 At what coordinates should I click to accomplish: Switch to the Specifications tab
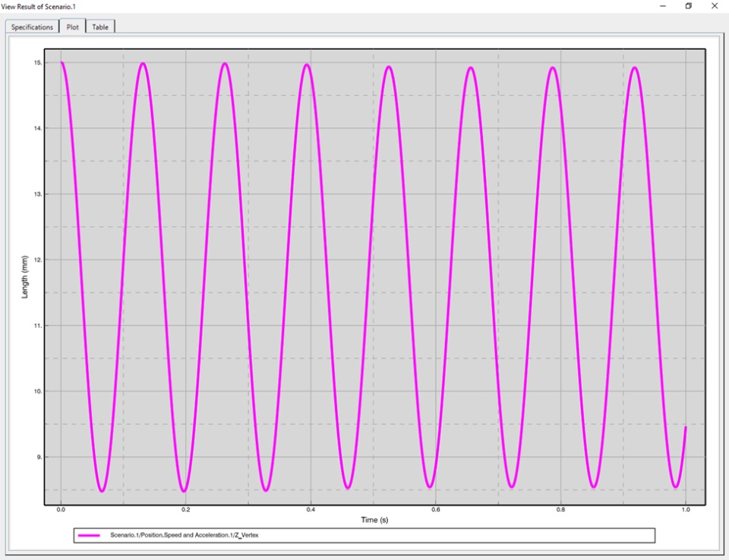(32, 27)
